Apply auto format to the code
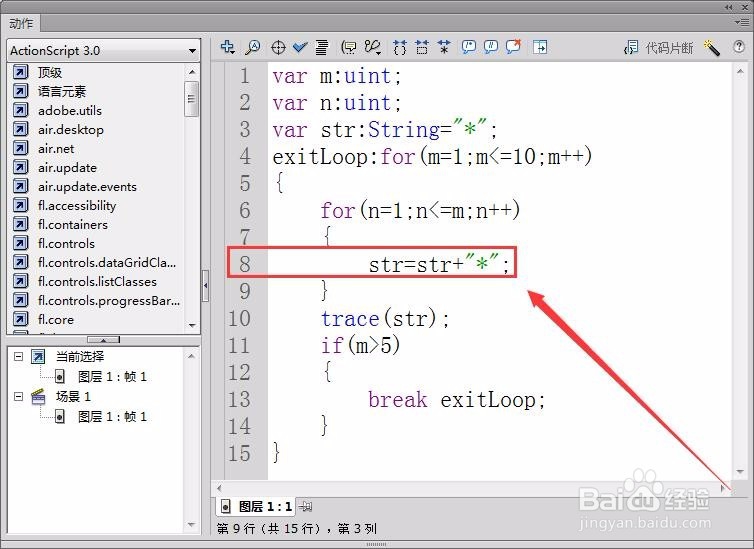754x549 pixels. coord(322,47)
